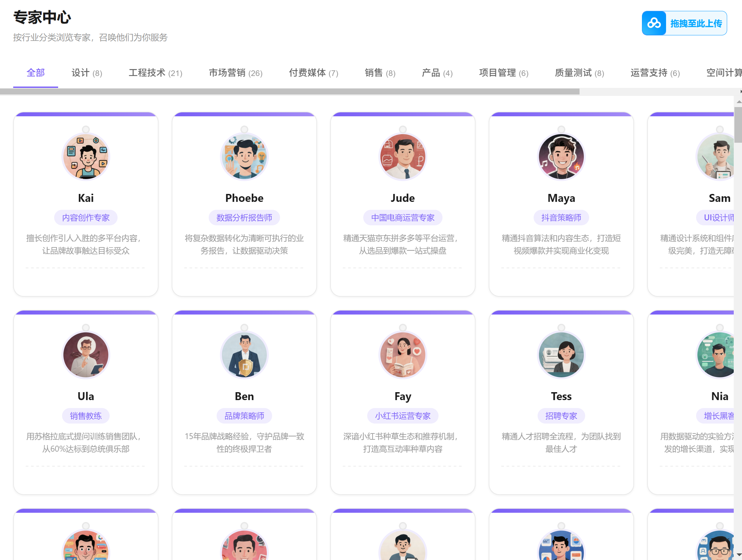
Task: Open Maya's avatar image
Action: [x=561, y=157]
